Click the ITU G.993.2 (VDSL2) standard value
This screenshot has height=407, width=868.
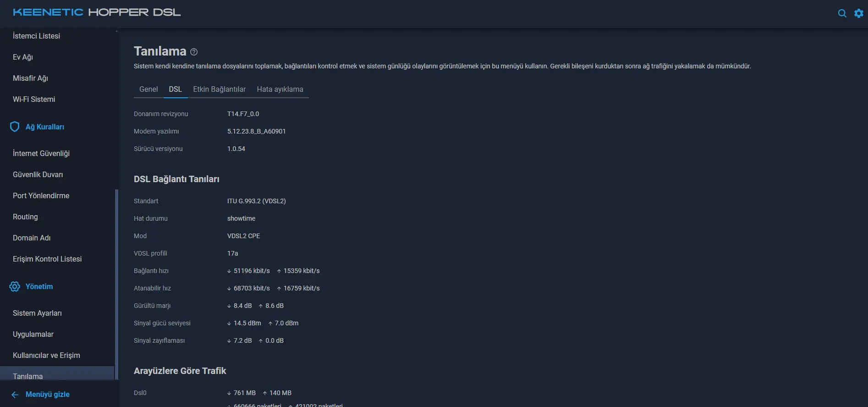257,201
